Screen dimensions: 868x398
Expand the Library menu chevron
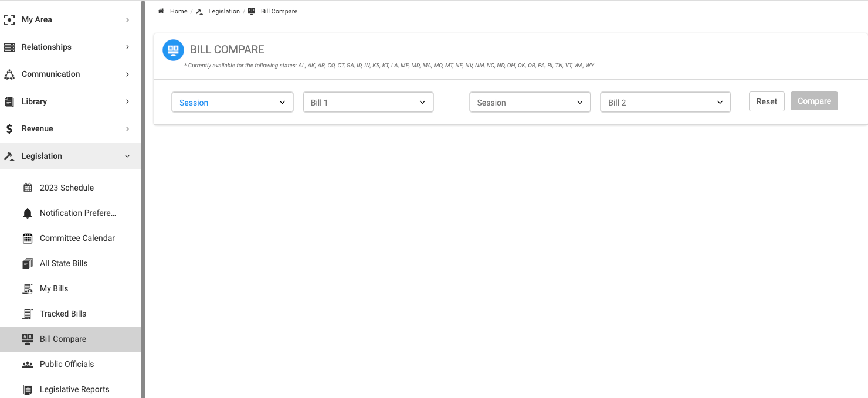click(x=128, y=101)
